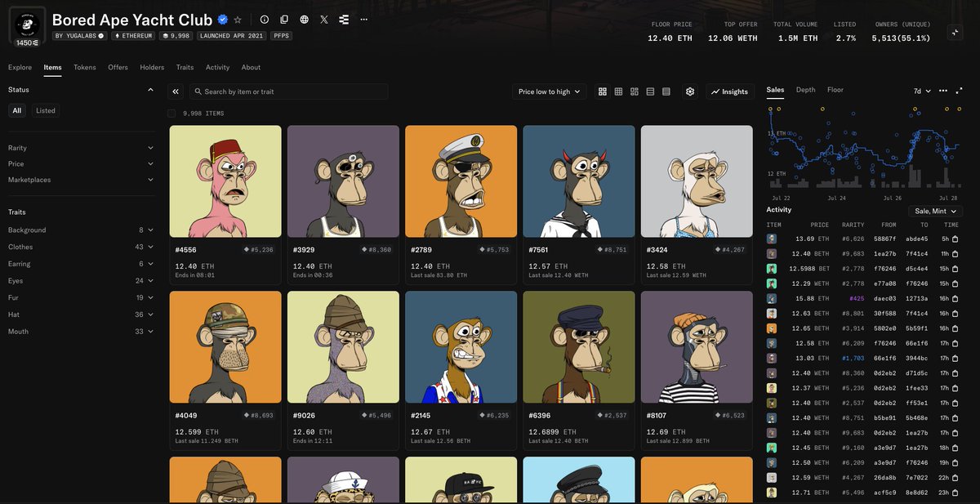Expand the Earring trait filter
This screenshot has height=504, width=980.
80,264
